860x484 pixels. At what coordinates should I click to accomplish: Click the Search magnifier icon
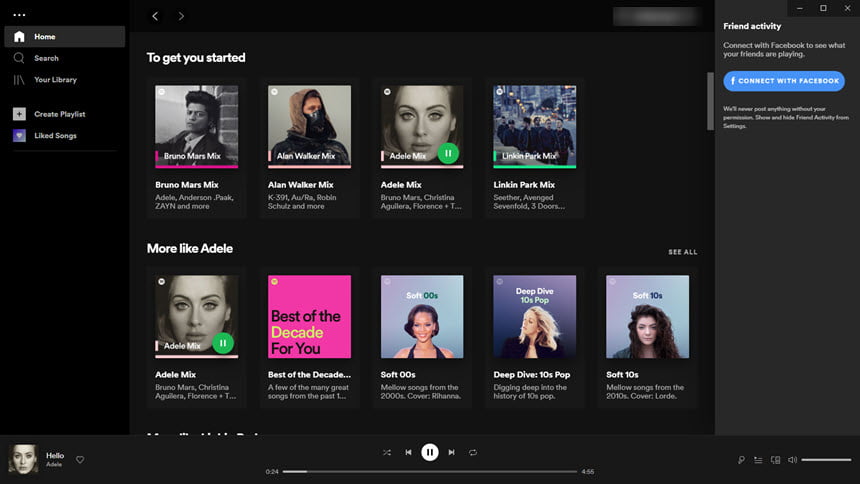click(19, 58)
